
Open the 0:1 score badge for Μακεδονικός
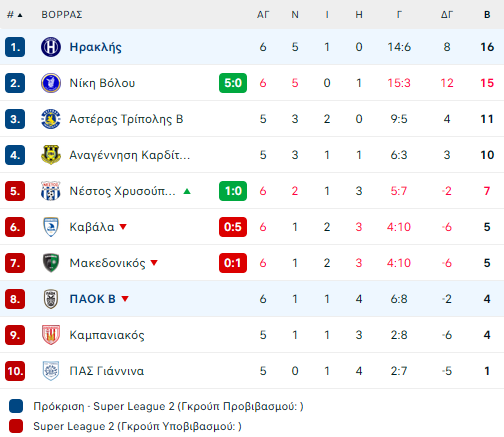[x=233, y=263]
